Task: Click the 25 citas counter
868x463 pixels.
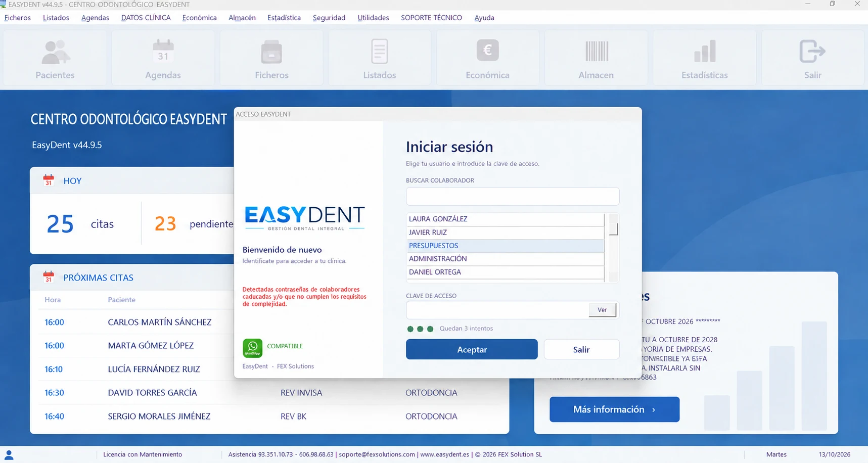Action: point(80,224)
